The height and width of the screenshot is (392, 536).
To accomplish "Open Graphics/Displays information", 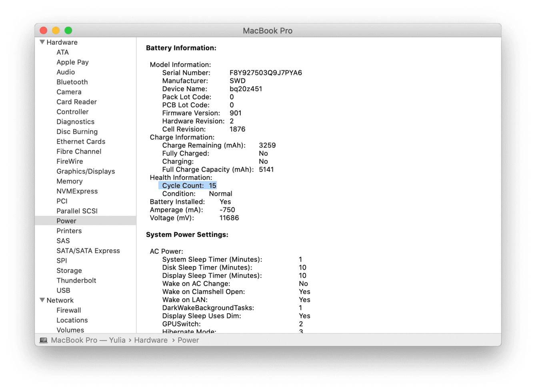I will [86, 171].
